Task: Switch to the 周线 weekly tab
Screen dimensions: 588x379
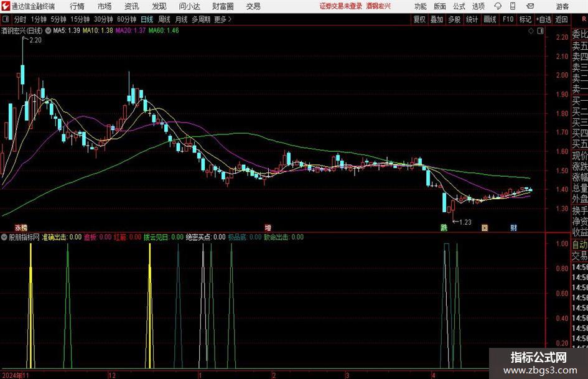Action: tap(164, 19)
